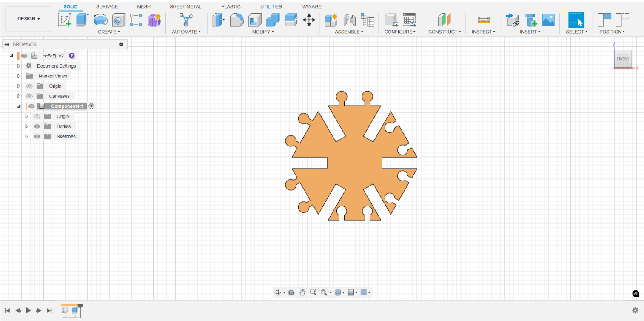Screen dimensions: 644x321
Task: Expand the Named Views node
Action: [19, 76]
